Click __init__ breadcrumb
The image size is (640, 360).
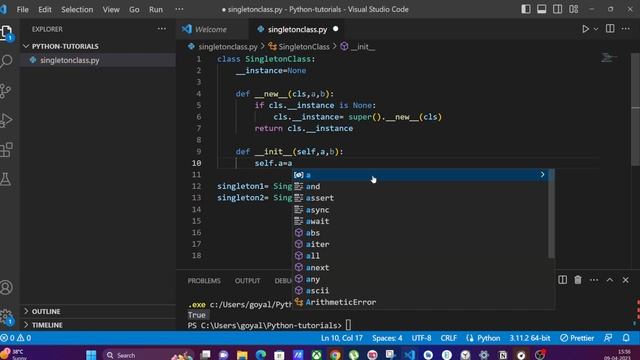pyautogui.click(x=362, y=47)
